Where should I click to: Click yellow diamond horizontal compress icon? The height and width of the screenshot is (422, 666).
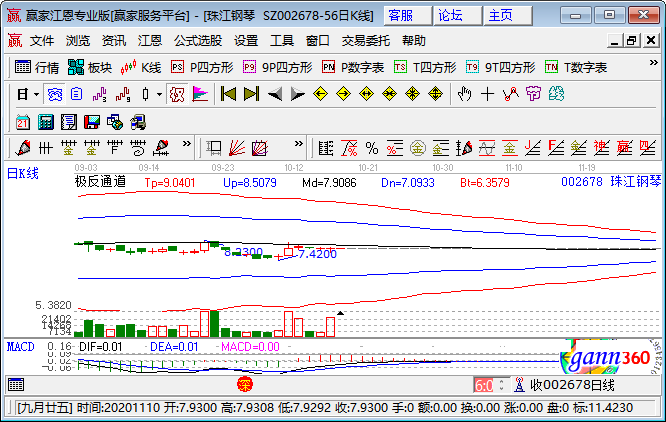(x=389, y=94)
